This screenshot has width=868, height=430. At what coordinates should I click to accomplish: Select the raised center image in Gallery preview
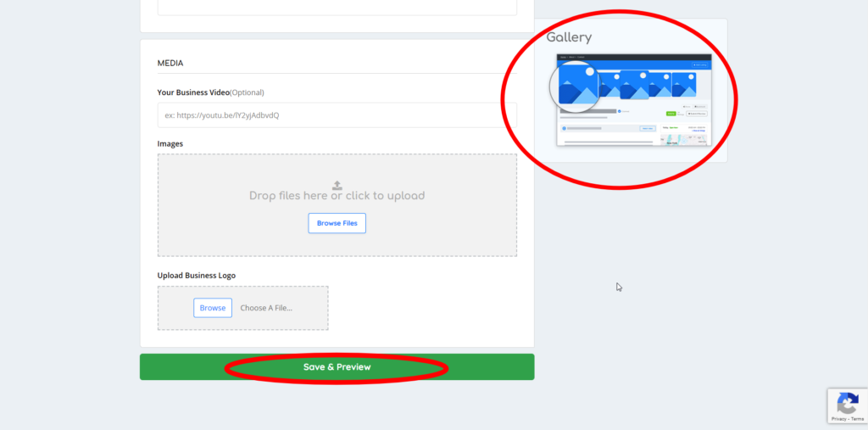coord(634,84)
